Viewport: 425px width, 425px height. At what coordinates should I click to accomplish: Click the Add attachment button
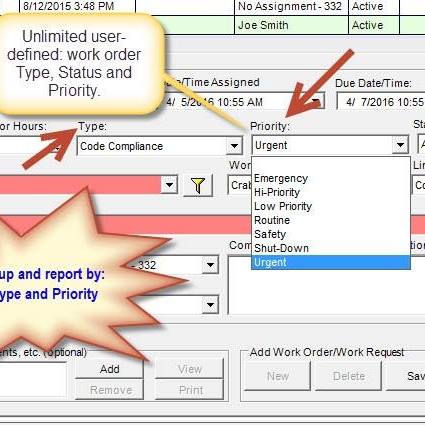coord(110,369)
